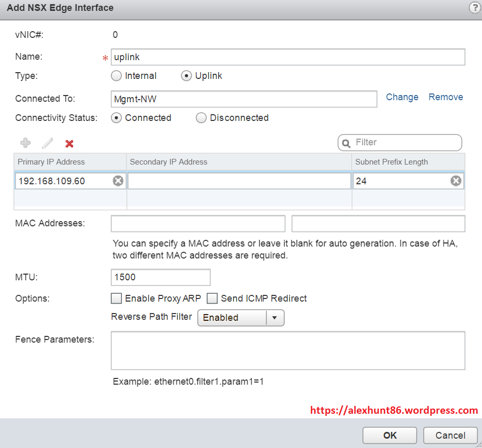Clear the Subnet Prefix Length value
This screenshot has width=482, height=448.
[x=456, y=181]
